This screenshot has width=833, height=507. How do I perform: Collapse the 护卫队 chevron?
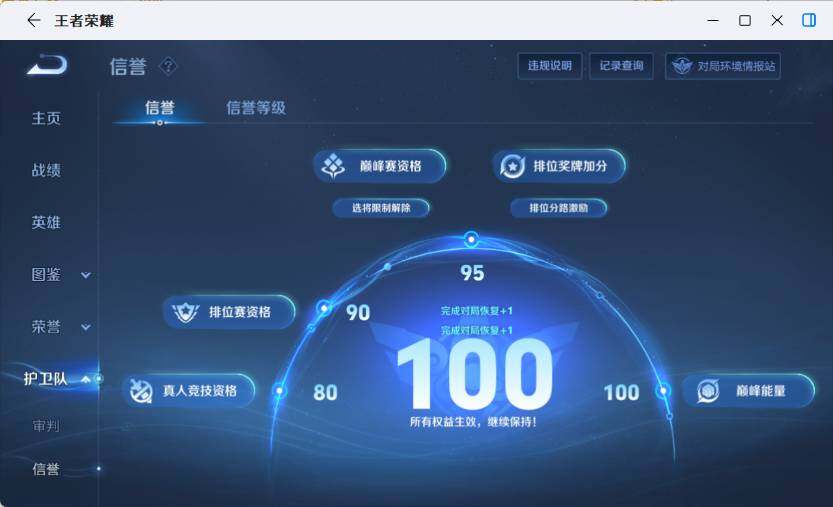point(86,379)
